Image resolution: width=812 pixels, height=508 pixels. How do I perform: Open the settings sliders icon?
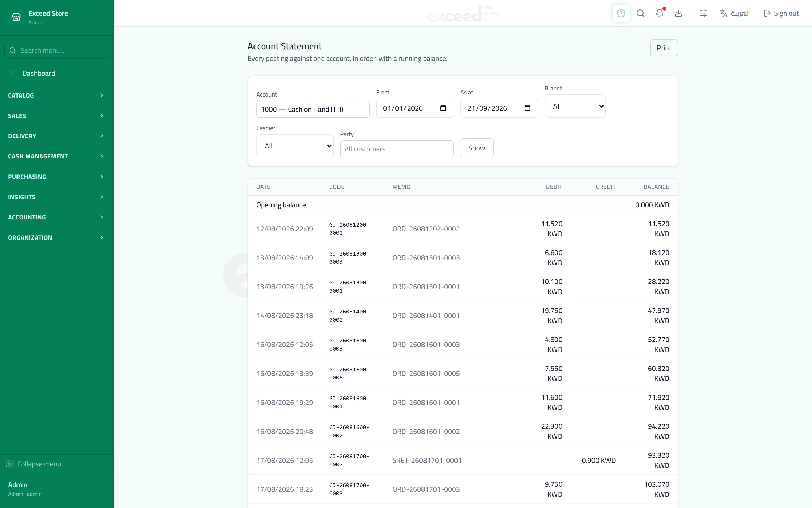tap(703, 13)
